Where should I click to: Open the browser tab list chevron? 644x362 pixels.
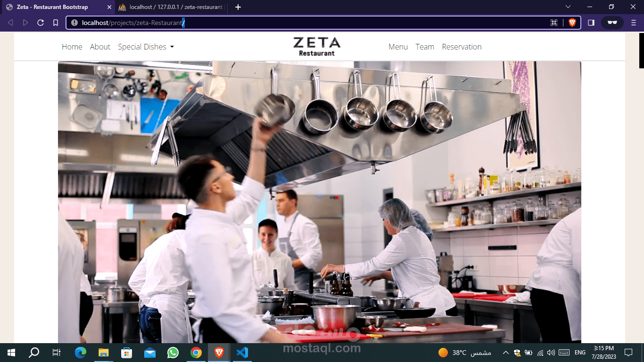[x=568, y=7]
